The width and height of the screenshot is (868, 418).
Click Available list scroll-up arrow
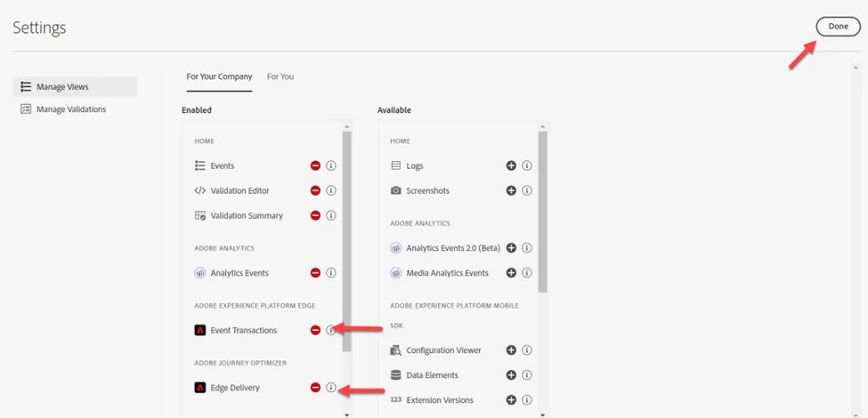click(x=542, y=126)
